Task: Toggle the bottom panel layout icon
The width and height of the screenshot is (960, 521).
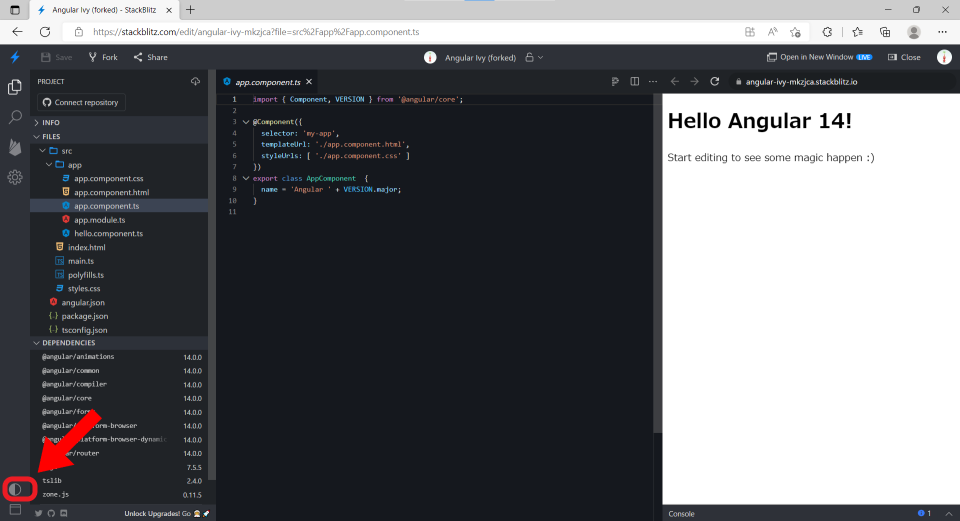Action: pyautogui.click(x=15, y=509)
